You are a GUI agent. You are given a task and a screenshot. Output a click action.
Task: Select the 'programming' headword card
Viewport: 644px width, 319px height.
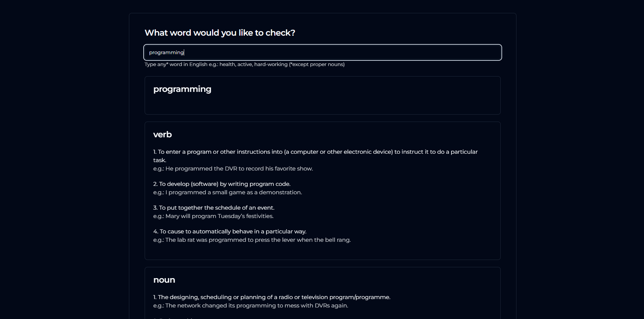coord(321,95)
